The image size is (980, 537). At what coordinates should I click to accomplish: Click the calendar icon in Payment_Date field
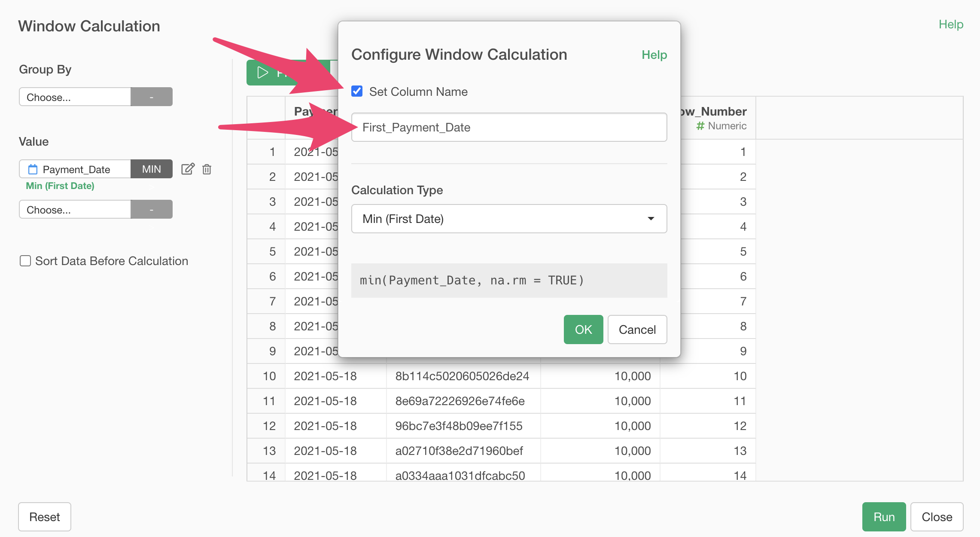click(33, 169)
